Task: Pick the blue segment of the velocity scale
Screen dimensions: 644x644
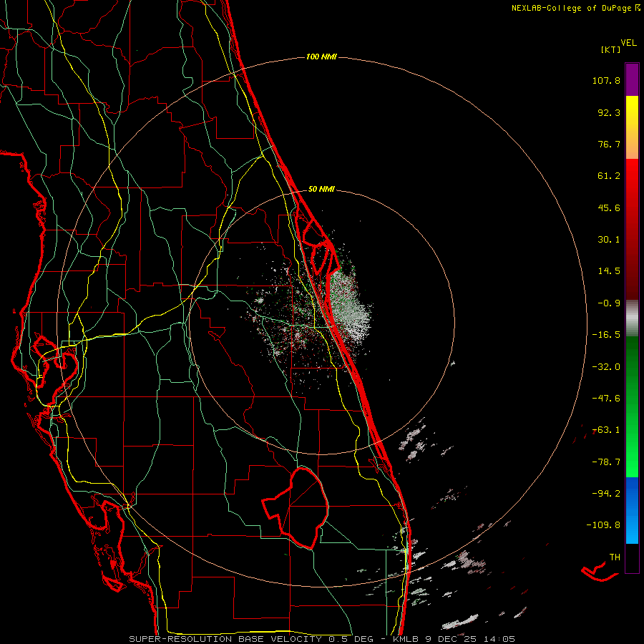Action: 632,510
